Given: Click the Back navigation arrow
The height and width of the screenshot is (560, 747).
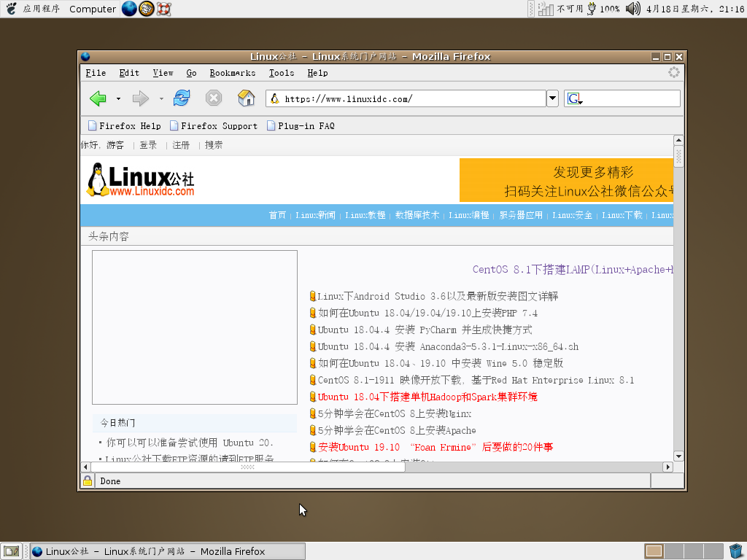Looking at the screenshot, I should coord(98,98).
